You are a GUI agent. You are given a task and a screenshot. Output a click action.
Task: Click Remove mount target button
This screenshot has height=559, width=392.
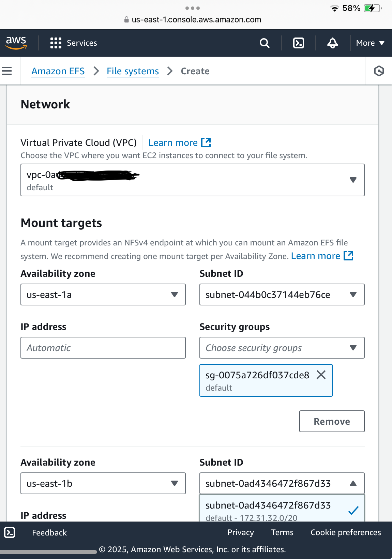pos(332,421)
